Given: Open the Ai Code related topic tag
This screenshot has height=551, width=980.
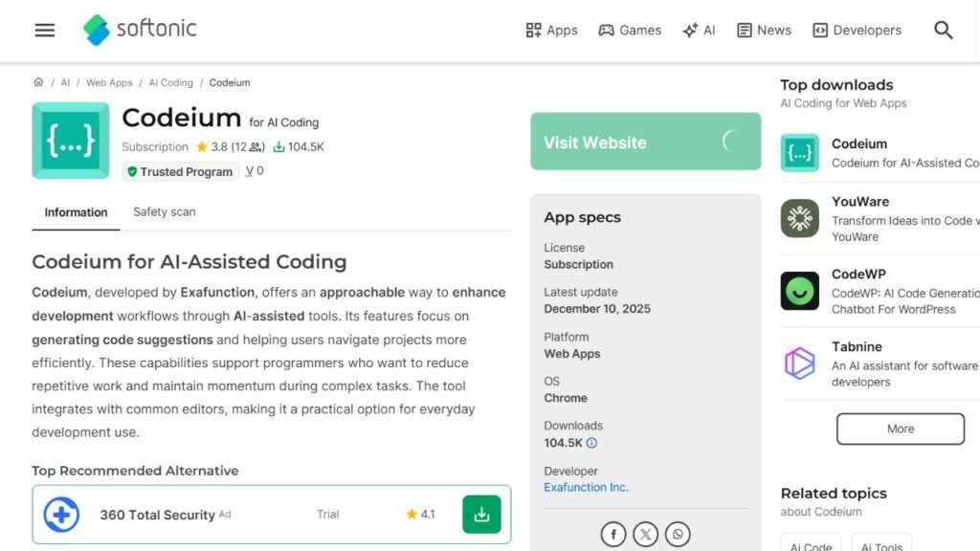Looking at the screenshot, I should pos(811,544).
